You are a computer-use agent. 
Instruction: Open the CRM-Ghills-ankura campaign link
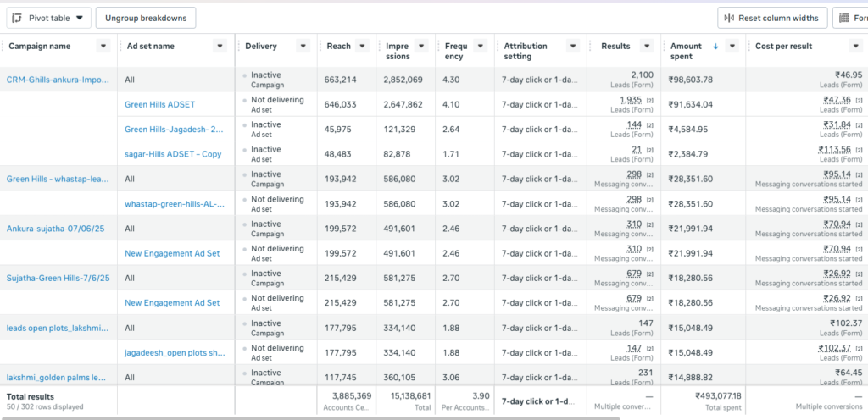coord(58,80)
